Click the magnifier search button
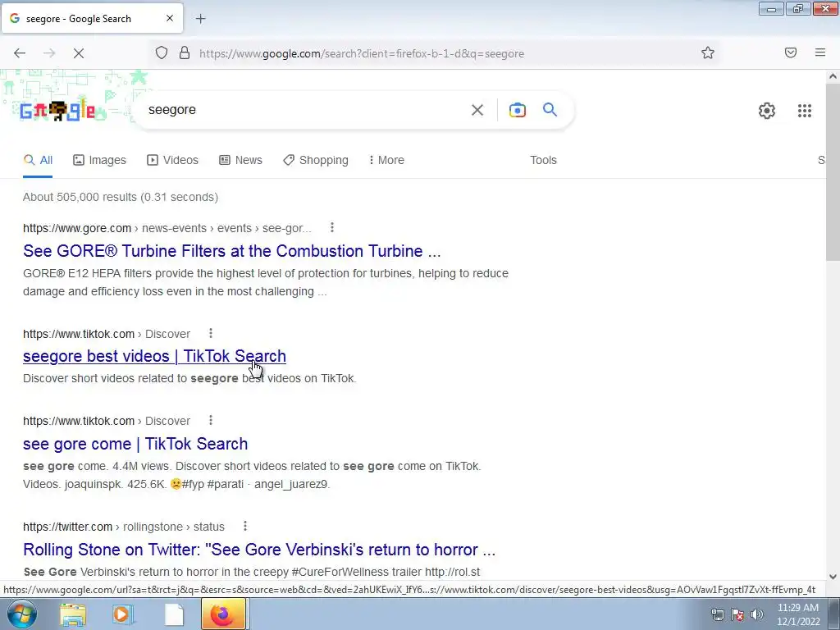Image resolution: width=840 pixels, height=630 pixels. (x=550, y=110)
